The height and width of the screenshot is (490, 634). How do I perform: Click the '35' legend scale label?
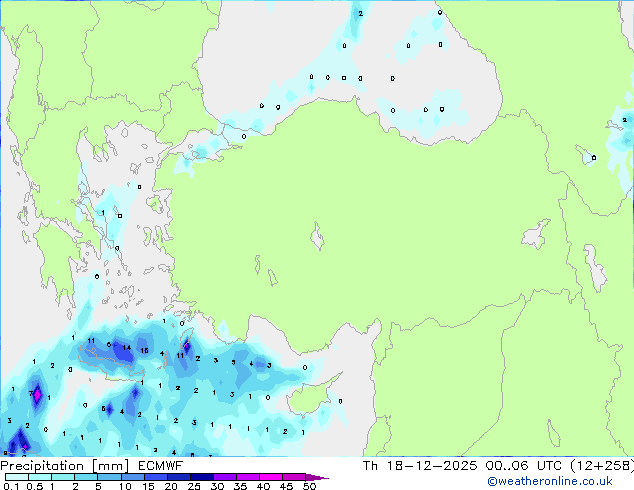click(x=240, y=486)
